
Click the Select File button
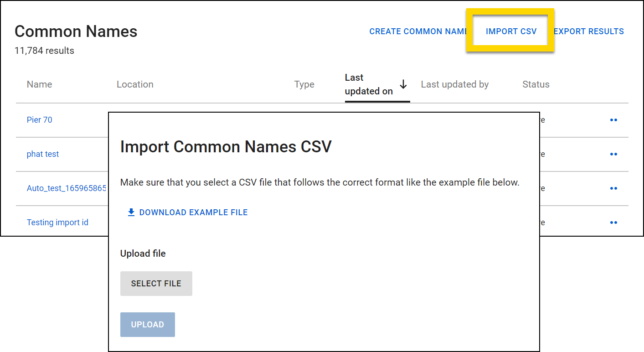point(156,283)
